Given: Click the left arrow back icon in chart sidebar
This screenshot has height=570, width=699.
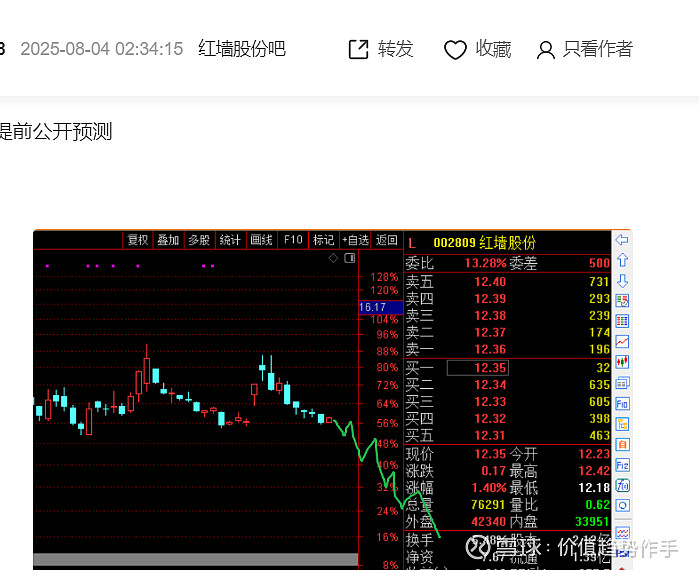Looking at the screenshot, I should 622,240.
